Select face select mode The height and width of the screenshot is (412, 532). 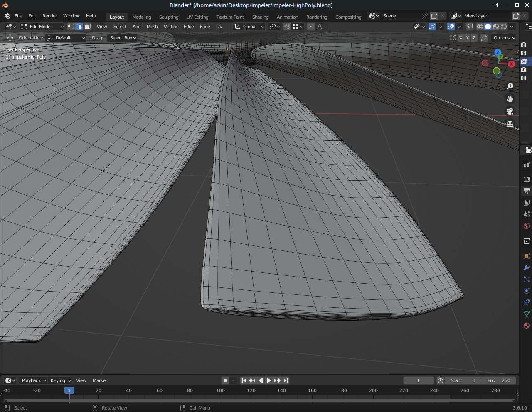tap(88, 27)
